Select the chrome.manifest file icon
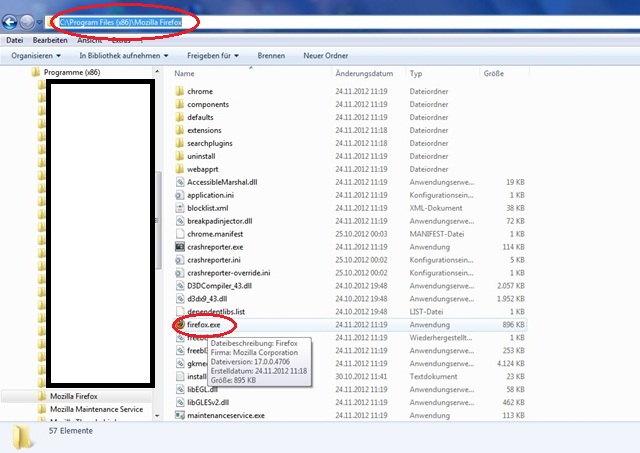Screen dimensions: 640x453 180,234
